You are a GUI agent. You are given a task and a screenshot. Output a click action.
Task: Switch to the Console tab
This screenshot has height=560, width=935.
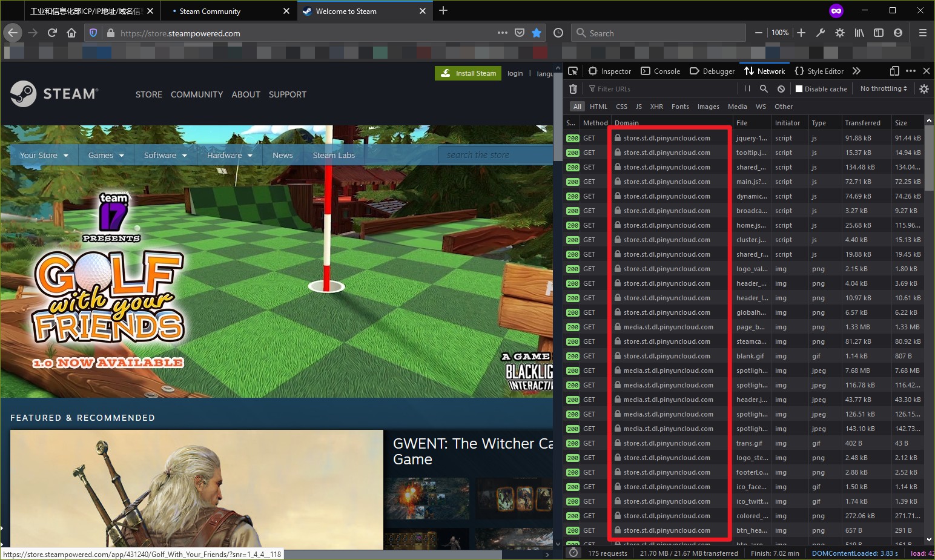click(661, 71)
